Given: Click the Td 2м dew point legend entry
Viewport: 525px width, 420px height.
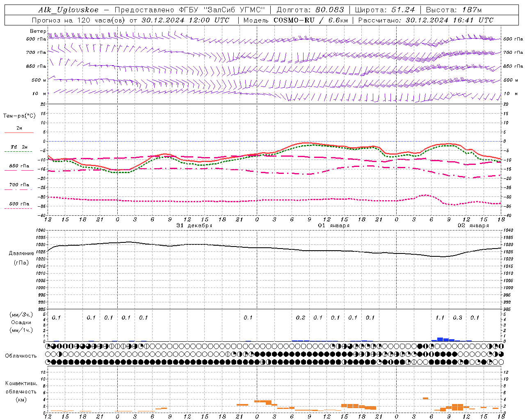Looking at the screenshot, I should (19, 147).
